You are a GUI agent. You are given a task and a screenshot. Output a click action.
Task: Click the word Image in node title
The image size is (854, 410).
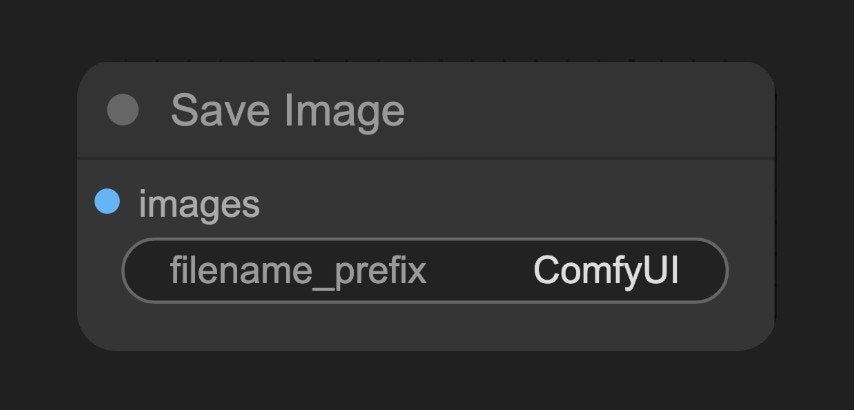click(x=344, y=113)
